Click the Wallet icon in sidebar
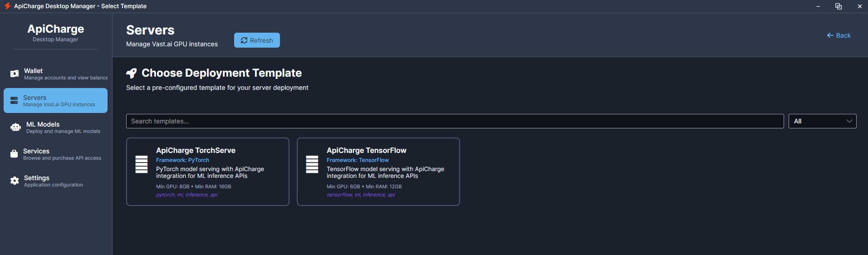The width and height of the screenshot is (868, 255). click(x=15, y=74)
